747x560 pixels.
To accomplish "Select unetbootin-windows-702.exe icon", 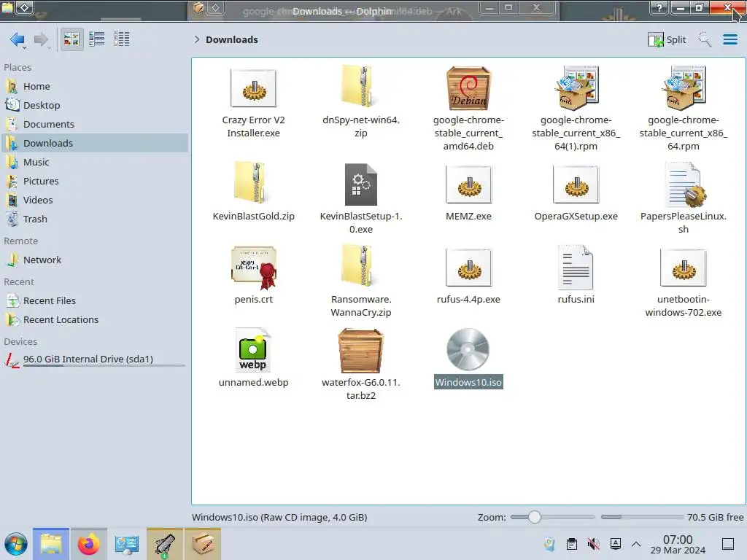I will pos(683,268).
